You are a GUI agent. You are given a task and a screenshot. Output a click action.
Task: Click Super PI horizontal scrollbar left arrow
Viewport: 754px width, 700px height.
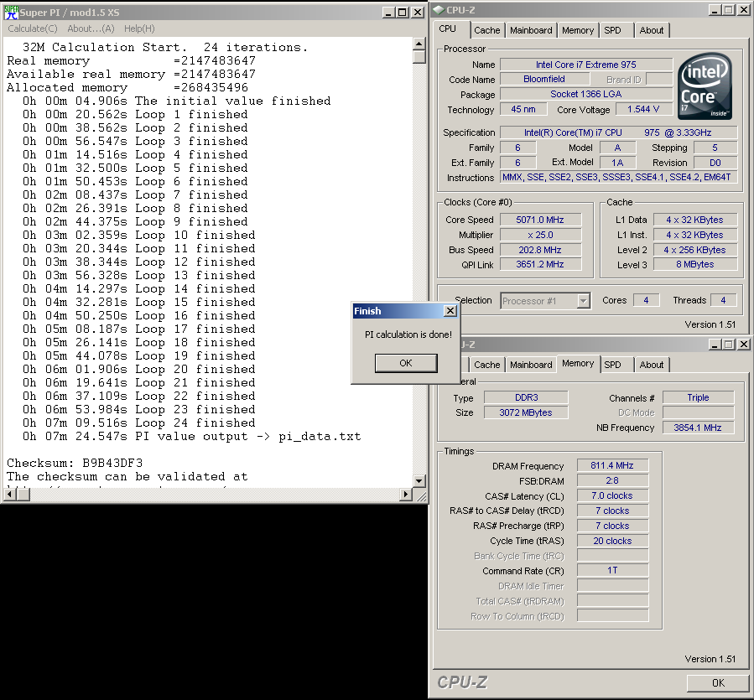(10, 495)
